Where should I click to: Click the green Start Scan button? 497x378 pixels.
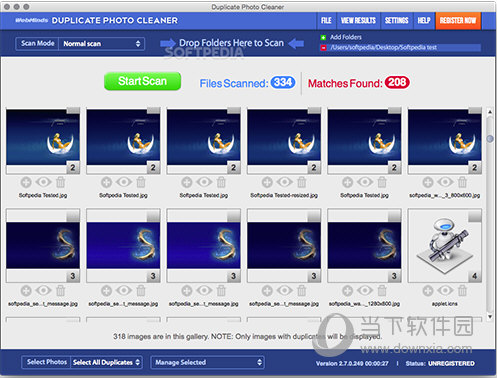pyautogui.click(x=143, y=81)
